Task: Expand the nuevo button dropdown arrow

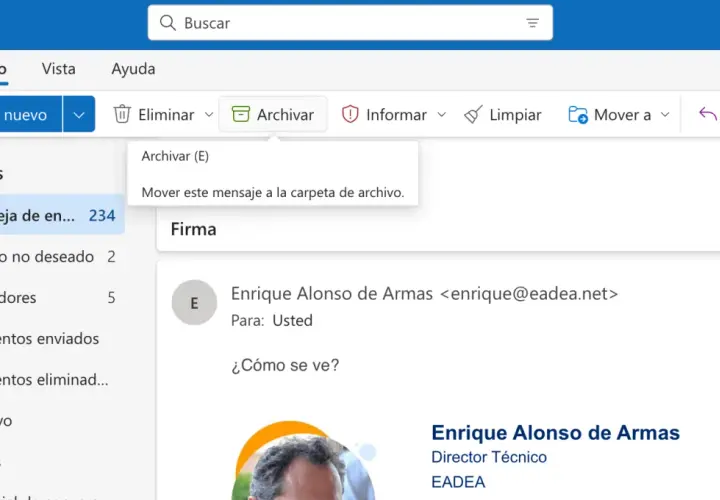Action: [x=79, y=114]
